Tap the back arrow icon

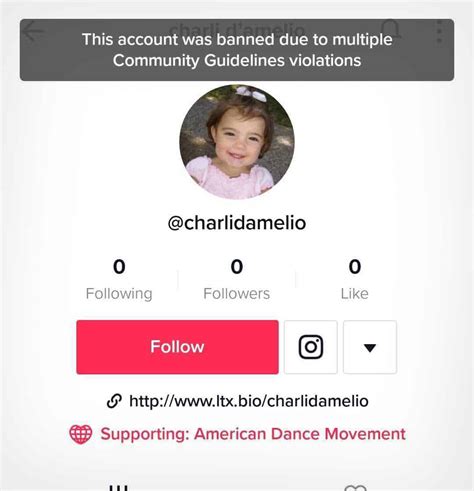(x=34, y=31)
